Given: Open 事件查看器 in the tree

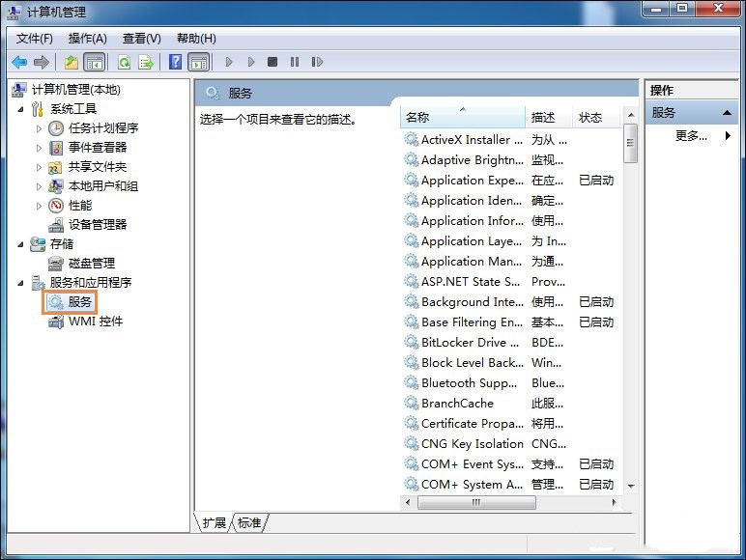Looking at the screenshot, I should (x=98, y=148).
